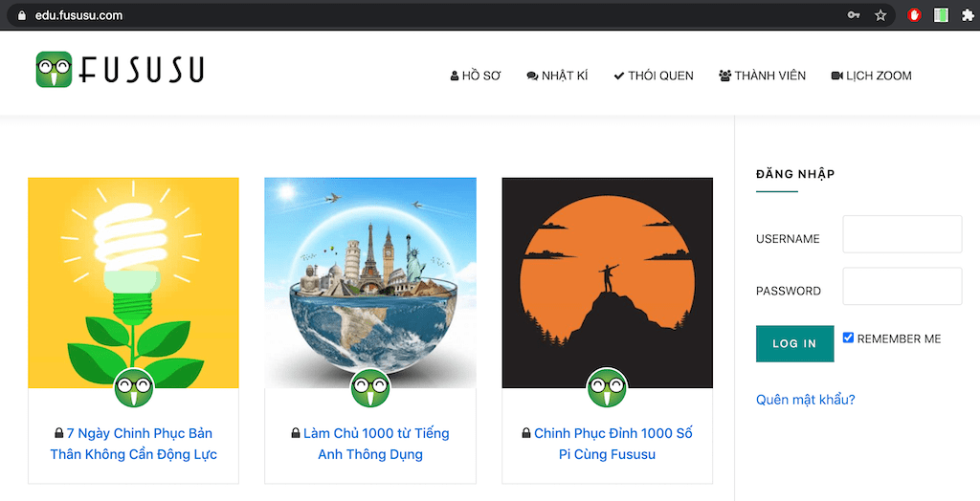
Task: Bookmark this page with the star icon
Action: pos(880,15)
